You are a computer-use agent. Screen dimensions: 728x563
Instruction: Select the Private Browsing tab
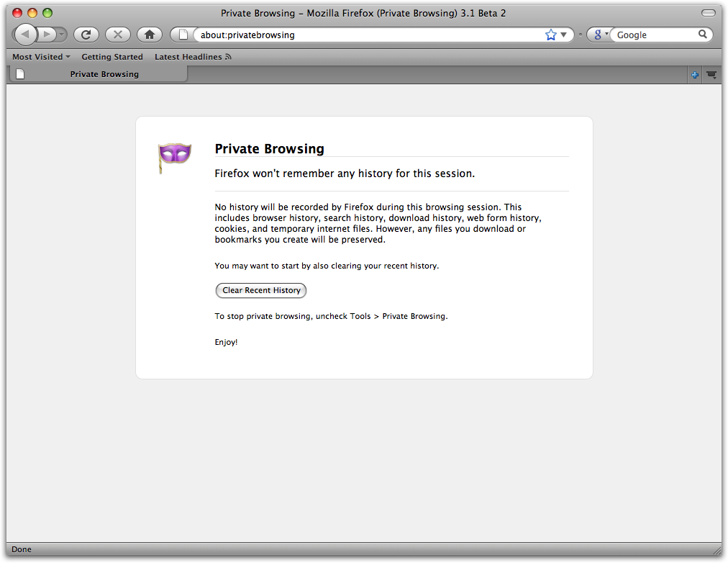[x=99, y=74]
